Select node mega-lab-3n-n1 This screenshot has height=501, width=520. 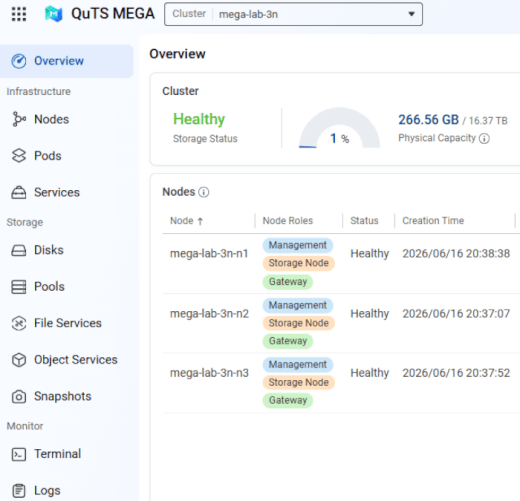[209, 254]
